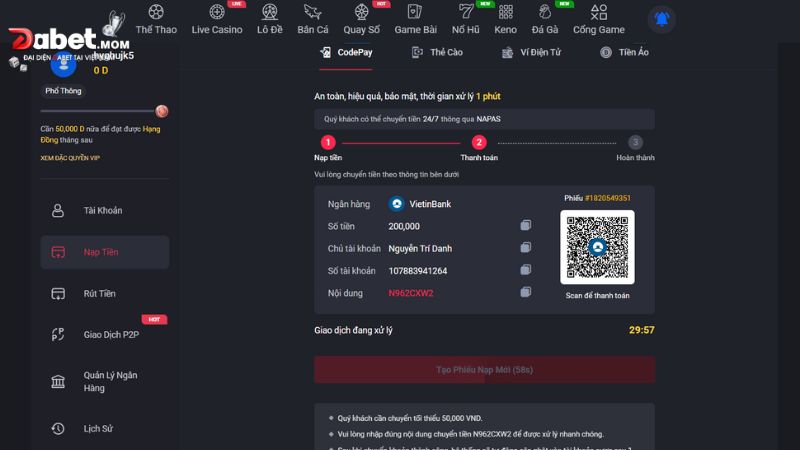Click the Đá Gà rooster icon
Viewport: 800px width, 450px height.
pyautogui.click(x=545, y=11)
